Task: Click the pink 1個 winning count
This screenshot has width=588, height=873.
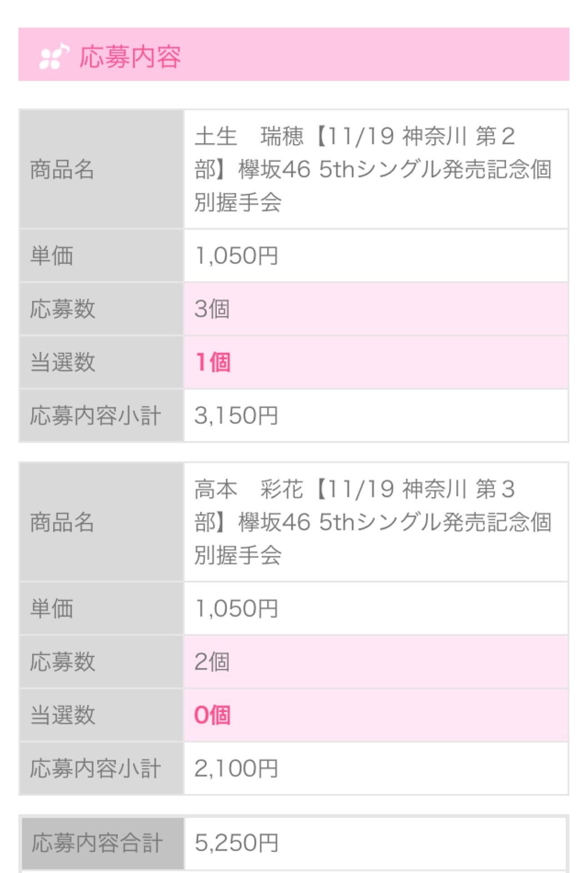Action: (x=213, y=362)
